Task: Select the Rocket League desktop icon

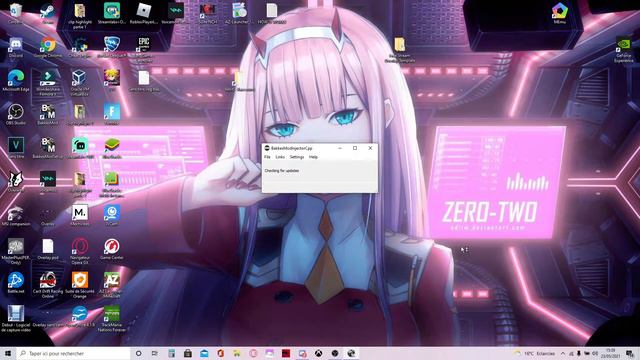Action: point(111,47)
